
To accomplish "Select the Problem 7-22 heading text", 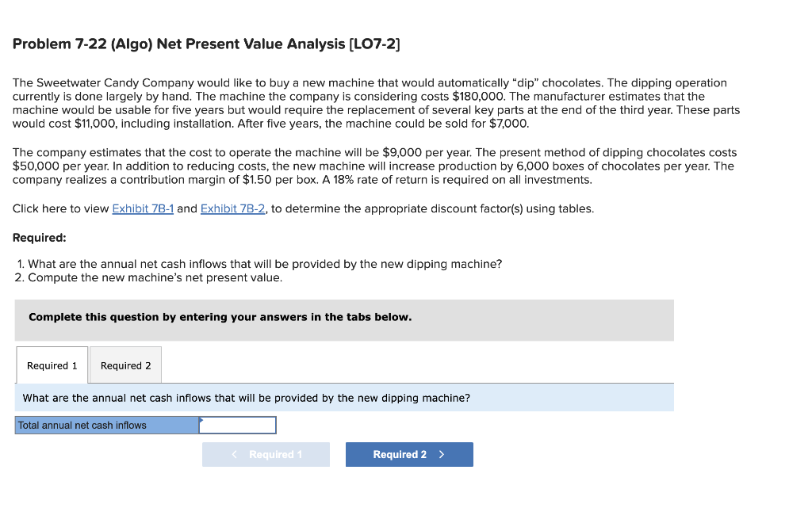I will 206,44.
